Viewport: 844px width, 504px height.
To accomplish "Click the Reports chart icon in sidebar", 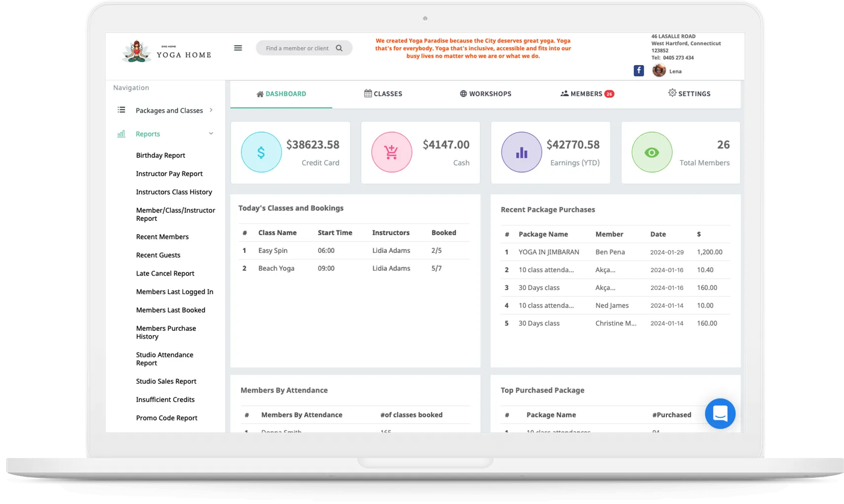I will coord(121,134).
